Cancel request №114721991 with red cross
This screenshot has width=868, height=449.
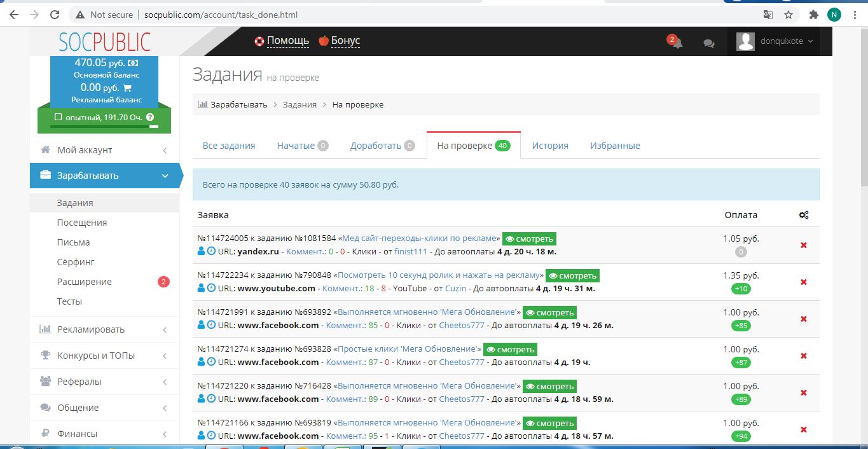pyautogui.click(x=804, y=319)
